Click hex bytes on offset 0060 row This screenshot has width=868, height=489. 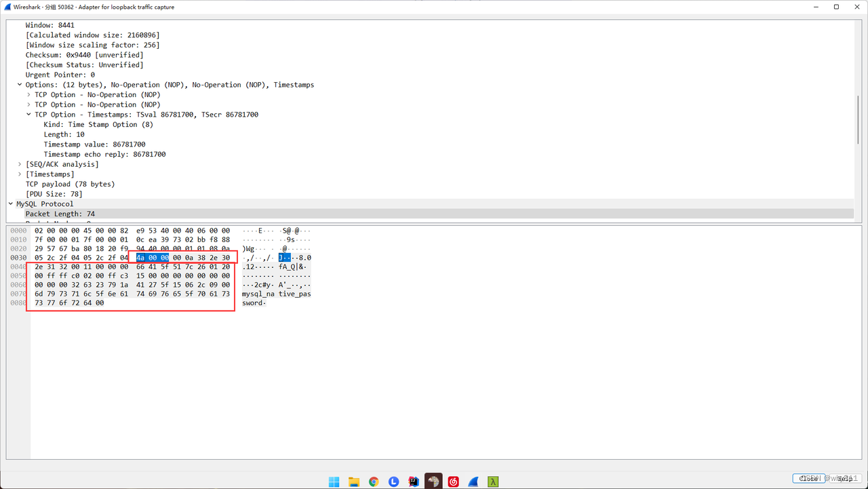click(132, 285)
